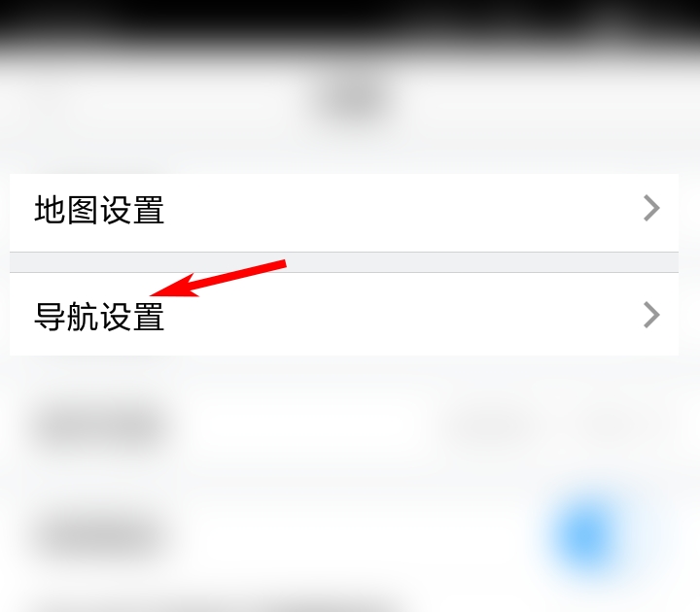This screenshot has height=612, width=700.
Task: Open the blurred value text right of first blurred row
Action: click(x=489, y=426)
